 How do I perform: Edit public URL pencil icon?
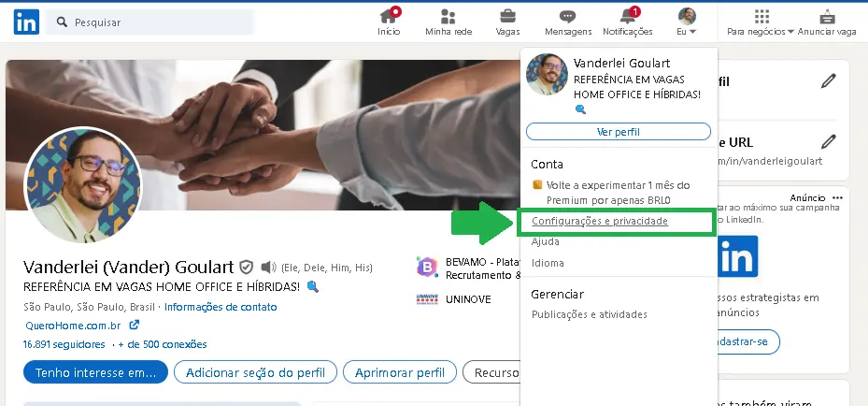coord(828,142)
